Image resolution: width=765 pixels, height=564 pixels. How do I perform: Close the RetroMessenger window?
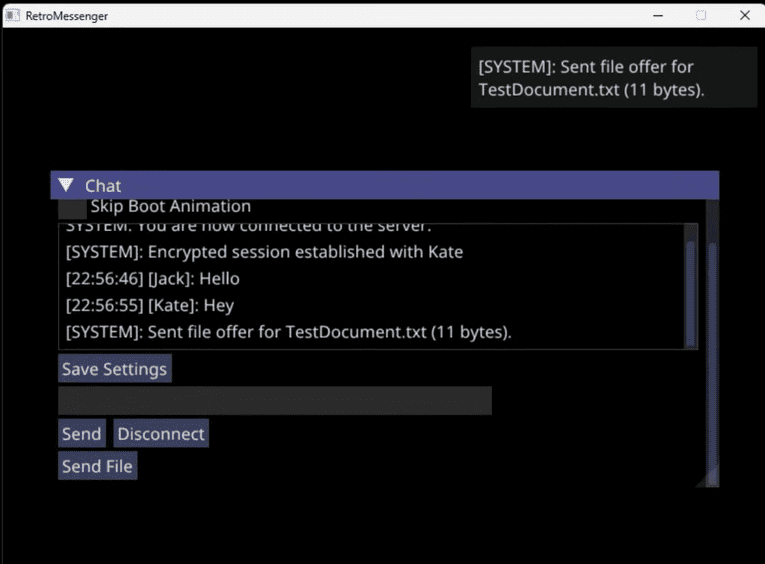[744, 16]
